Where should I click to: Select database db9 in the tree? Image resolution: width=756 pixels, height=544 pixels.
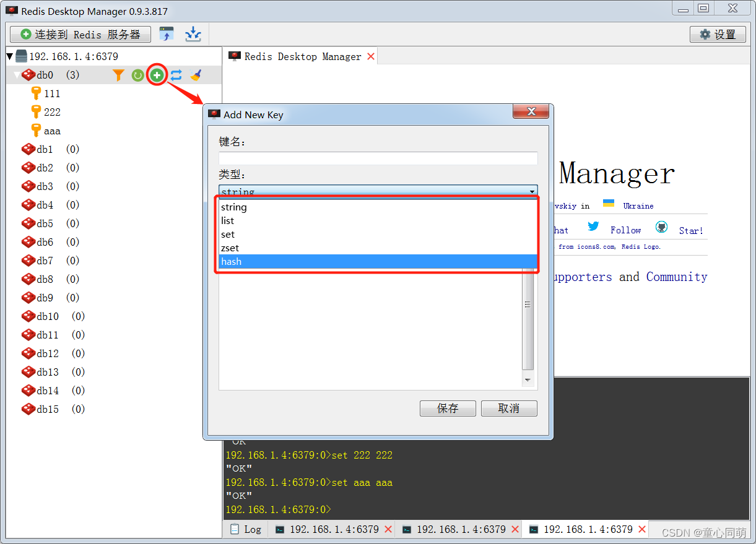[x=45, y=298]
